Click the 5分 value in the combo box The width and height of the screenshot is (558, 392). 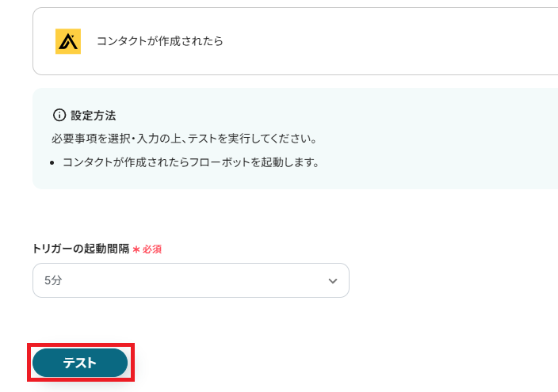[x=53, y=280]
